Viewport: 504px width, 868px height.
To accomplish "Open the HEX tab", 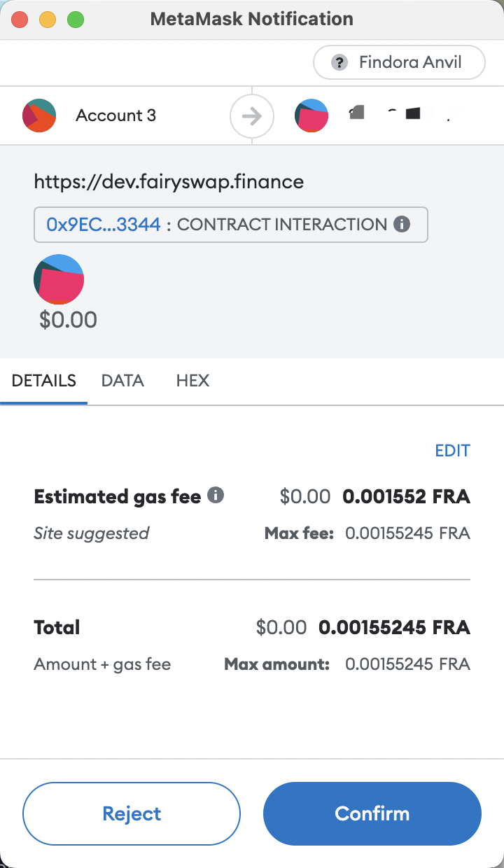I will point(192,381).
